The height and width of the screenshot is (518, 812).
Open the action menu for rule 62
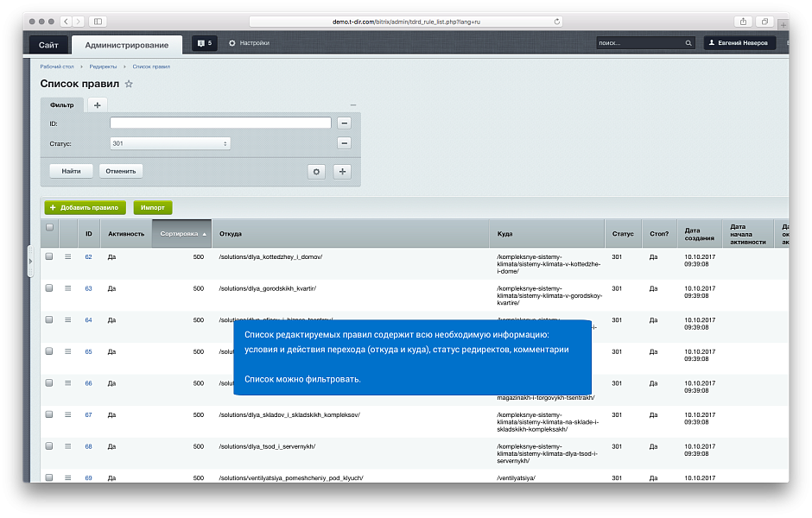(68, 256)
